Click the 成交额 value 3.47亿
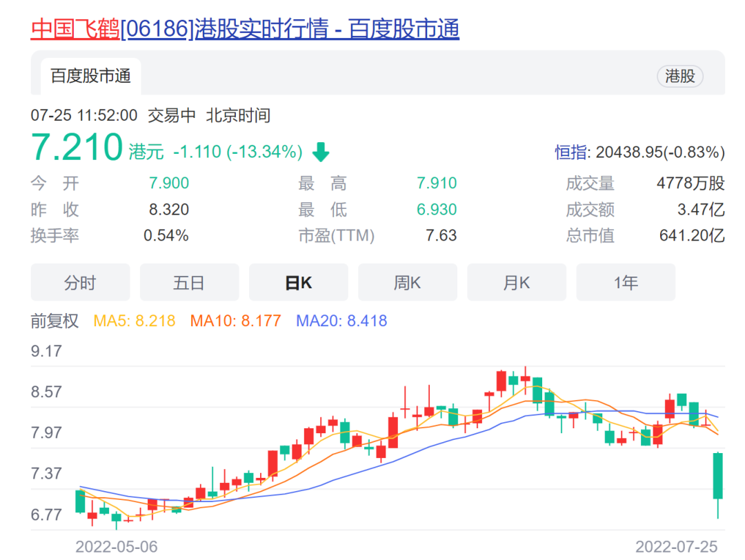The height and width of the screenshot is (560, 745). 701,210
